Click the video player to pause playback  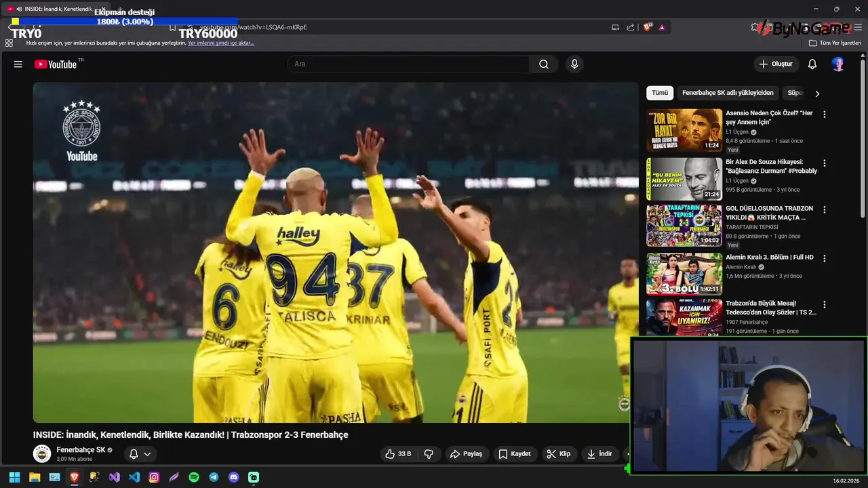336,253
